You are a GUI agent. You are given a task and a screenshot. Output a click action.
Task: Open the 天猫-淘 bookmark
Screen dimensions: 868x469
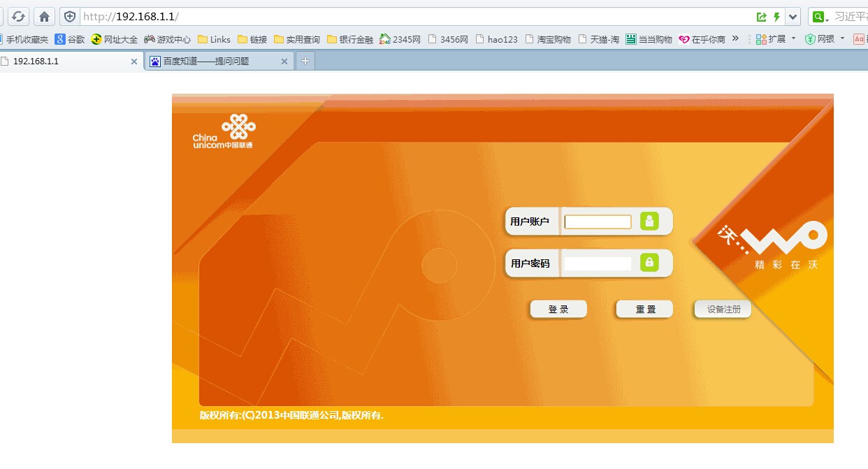(x=599, y=39)
